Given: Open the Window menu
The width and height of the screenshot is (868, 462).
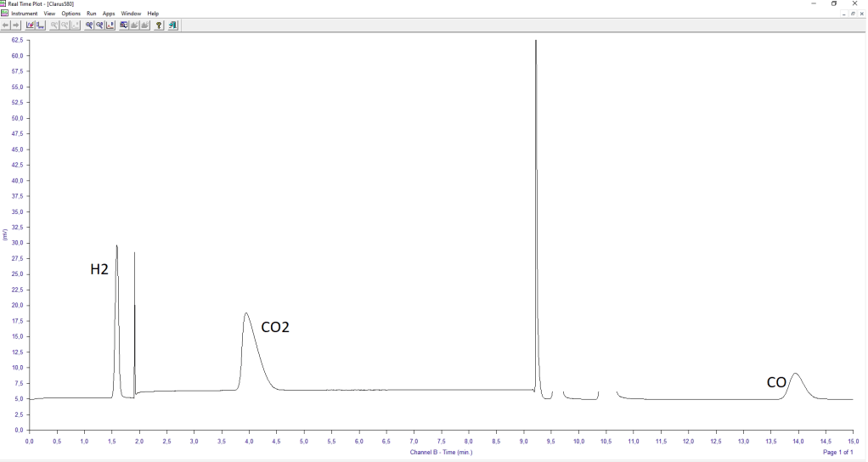Looking at the screenshot, I should [x=131, y=14].
